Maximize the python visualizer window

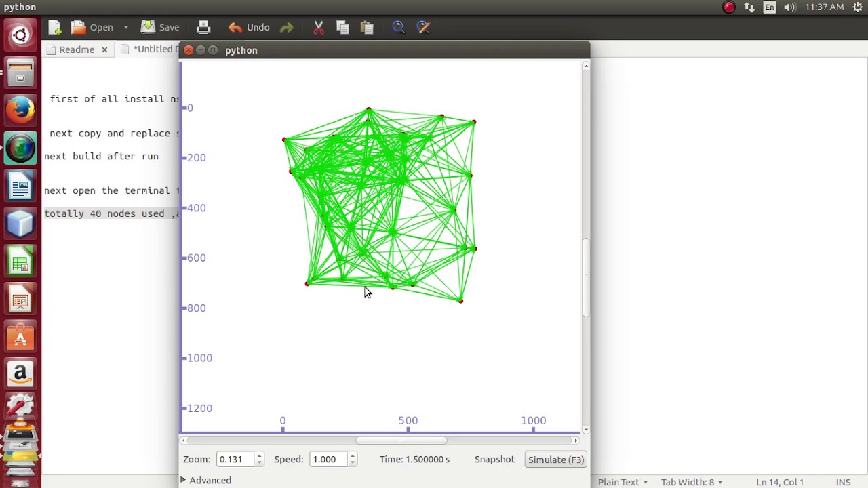pyautogui.click(x=213, y=50)
